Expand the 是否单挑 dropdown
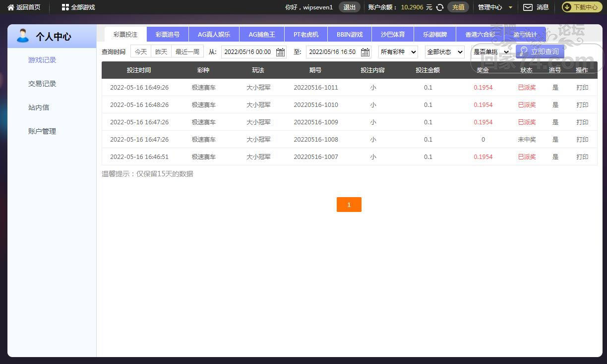Image resolution: width=607 pixels, height=364 pixels. 491,52
